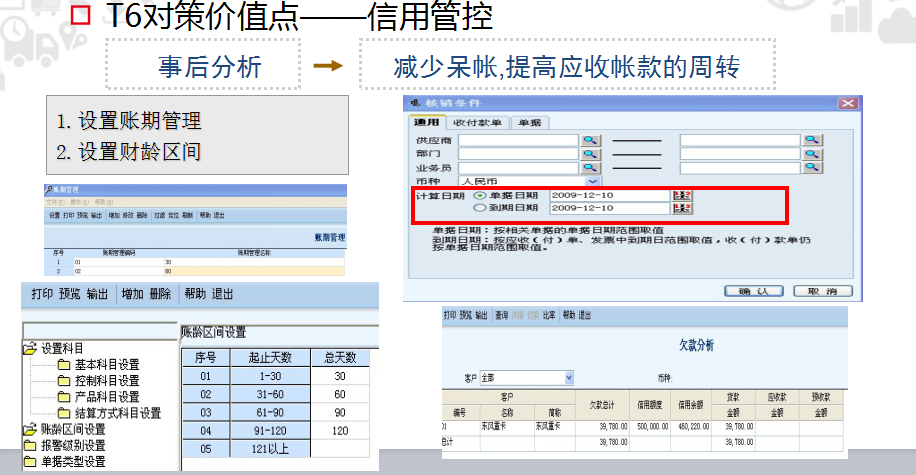Click 帮助 in the 账龄区间设置 toolbar
The image size is (916, 475).
pos(195,294)
